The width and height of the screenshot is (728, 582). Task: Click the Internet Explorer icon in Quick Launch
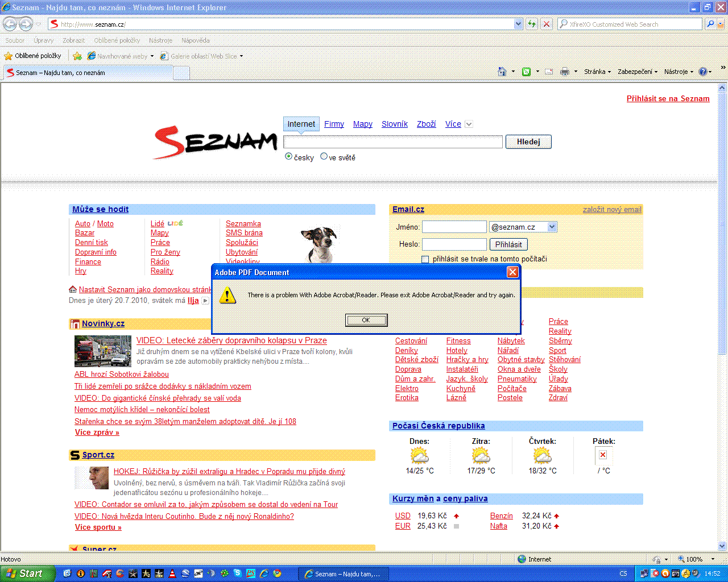[x=264, y=573]
